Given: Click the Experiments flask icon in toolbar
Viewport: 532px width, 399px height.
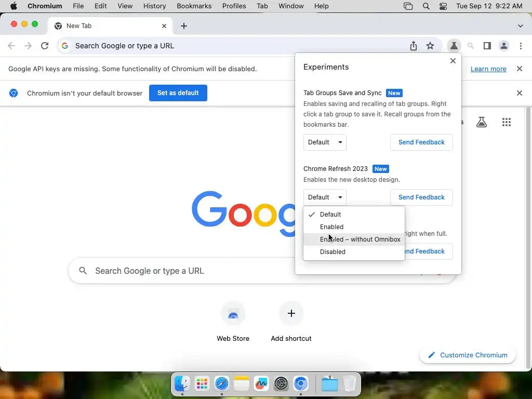Looking at the screenshot, I should coord(454,46).
